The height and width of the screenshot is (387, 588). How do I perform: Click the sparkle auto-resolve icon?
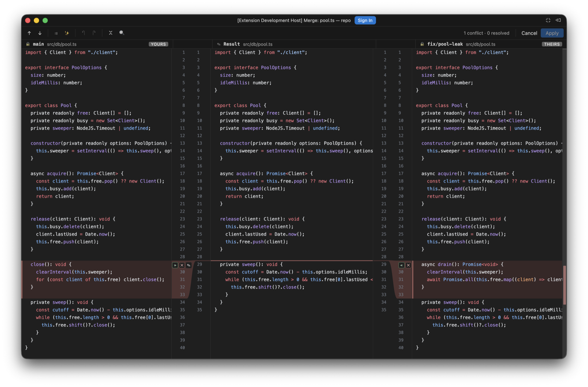tap(67, 33)
